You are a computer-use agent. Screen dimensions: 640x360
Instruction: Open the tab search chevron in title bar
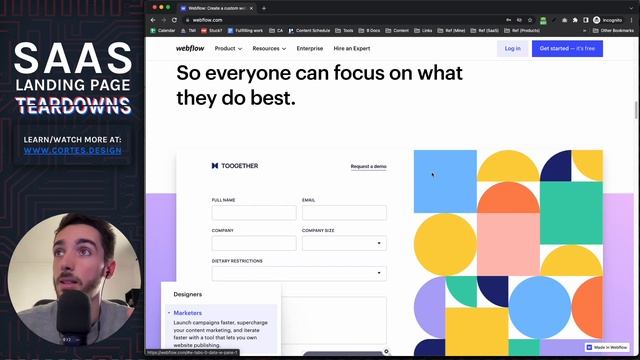click(x=631, y=8)
